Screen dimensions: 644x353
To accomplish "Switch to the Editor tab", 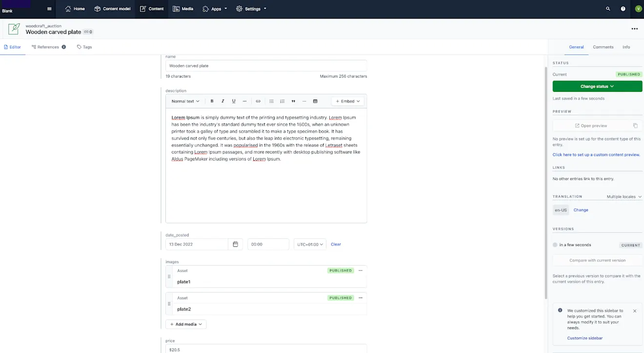I will [13, 47].
